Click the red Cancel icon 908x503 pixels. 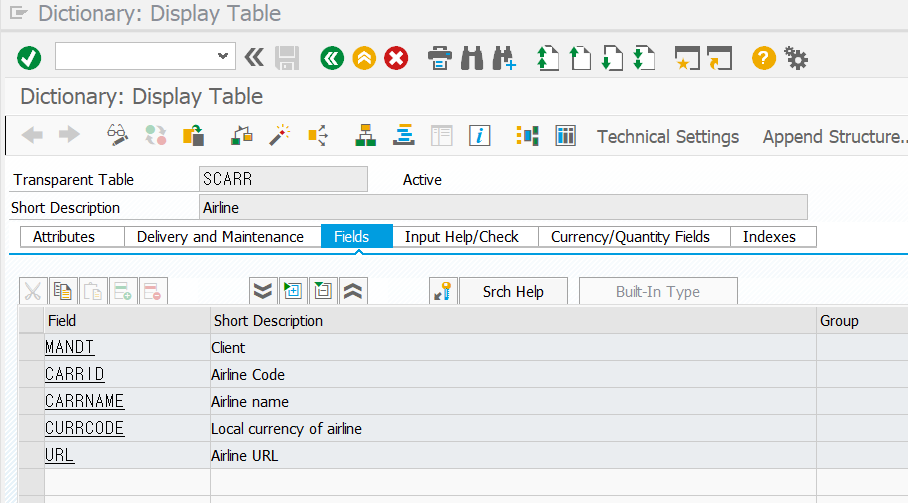point(396,58)
